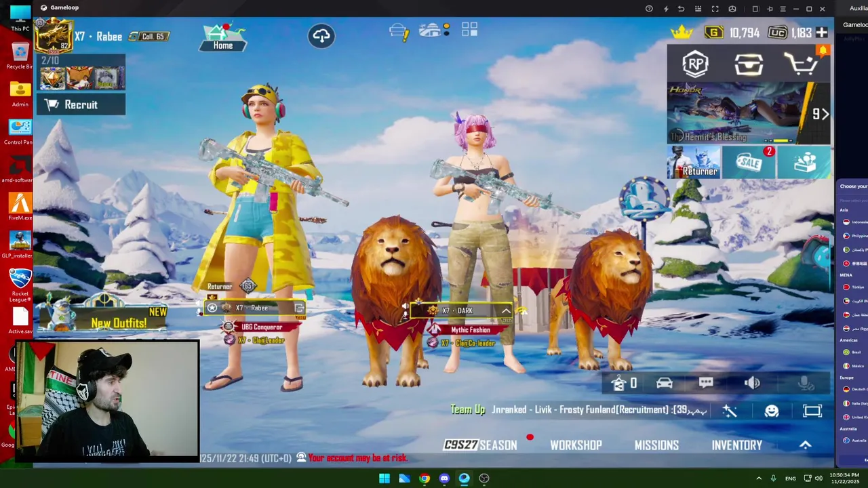Click the X7 Rabee nameplate switch icon
The image size is (868, 488).
(x=299, y=308)
